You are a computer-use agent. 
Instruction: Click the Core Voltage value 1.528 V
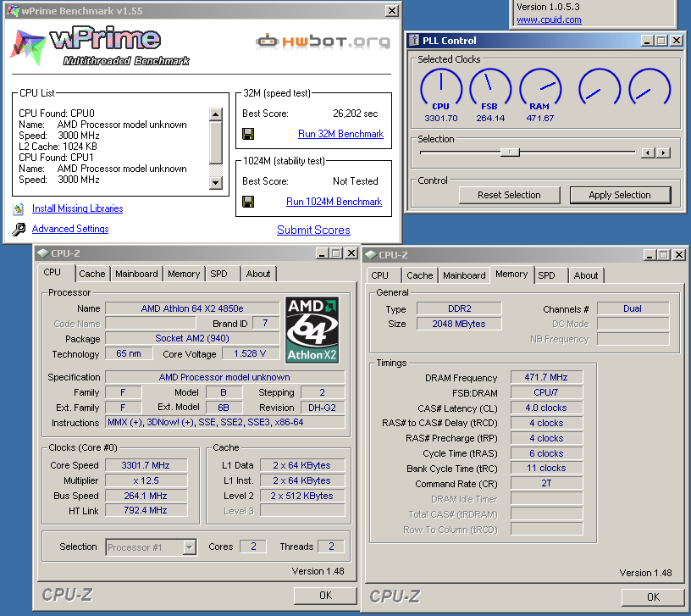coord(251,353)
